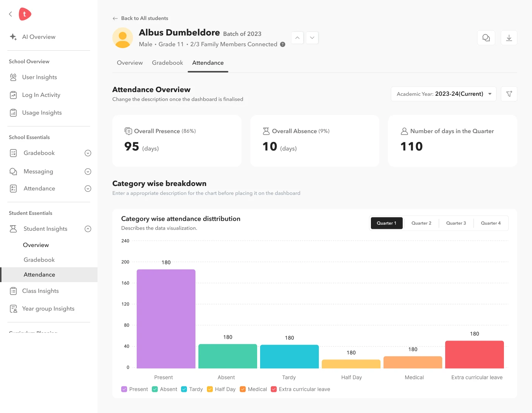Collapse sidebar with the back chevron
Image resolution: width=532 pixels, height=413 pixels.
click(x=10, y=14)
